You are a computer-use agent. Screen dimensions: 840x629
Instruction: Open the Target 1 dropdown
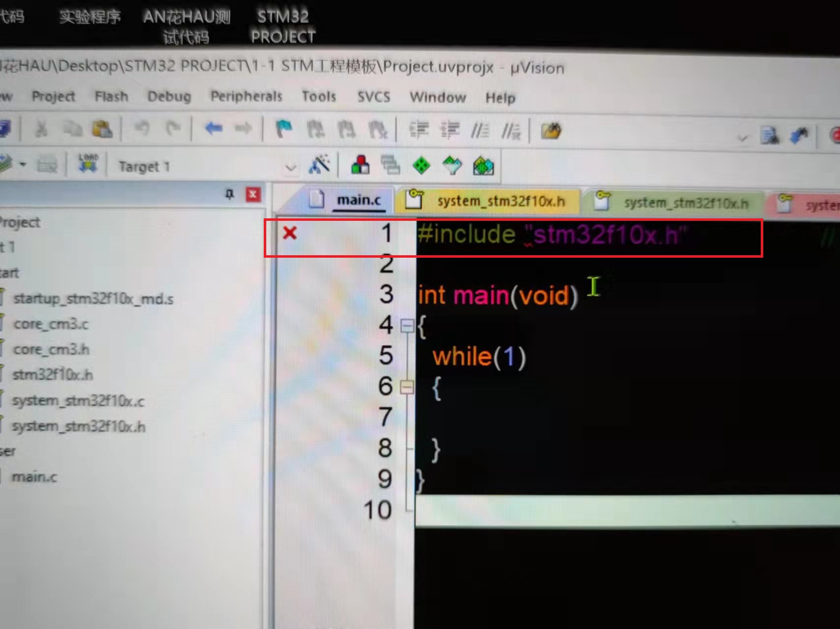pos(291,168)
